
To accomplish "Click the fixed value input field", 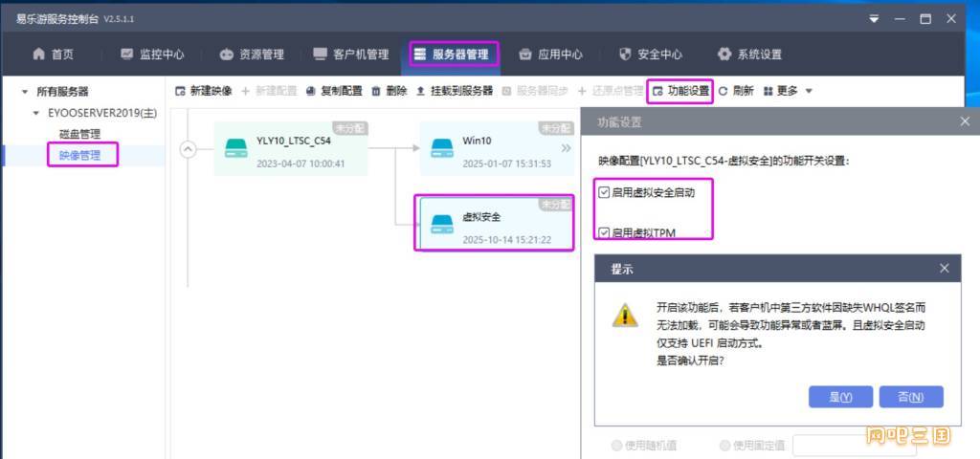I will (x=833, y=445).
